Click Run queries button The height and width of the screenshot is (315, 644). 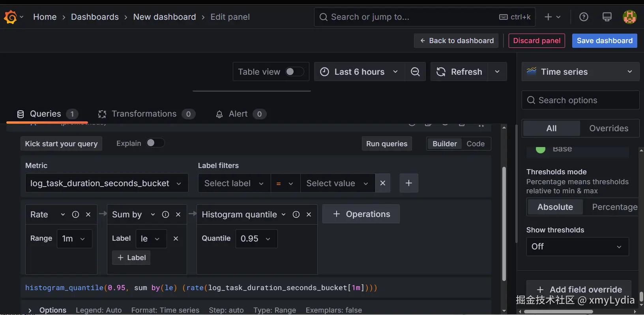tap(387, 143)
